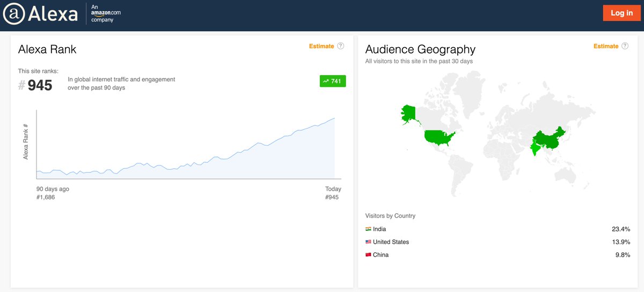
Task: Select the United States country row label
Action: click(391, 242)
